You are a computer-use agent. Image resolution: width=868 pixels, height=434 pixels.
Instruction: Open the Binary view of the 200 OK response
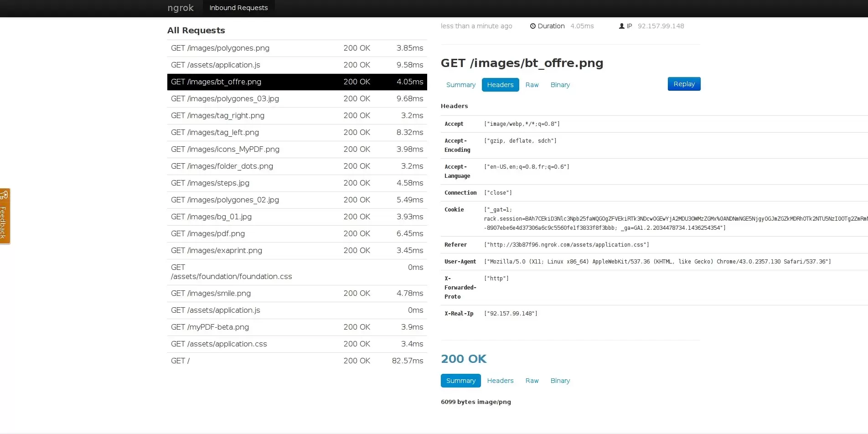(559, 381)
